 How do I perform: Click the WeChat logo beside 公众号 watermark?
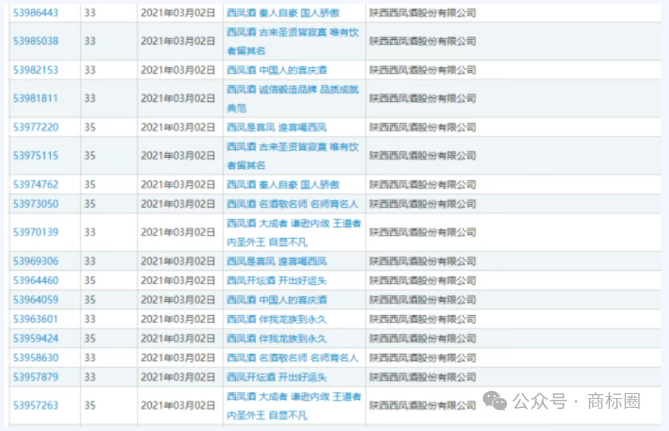point(495,400)
